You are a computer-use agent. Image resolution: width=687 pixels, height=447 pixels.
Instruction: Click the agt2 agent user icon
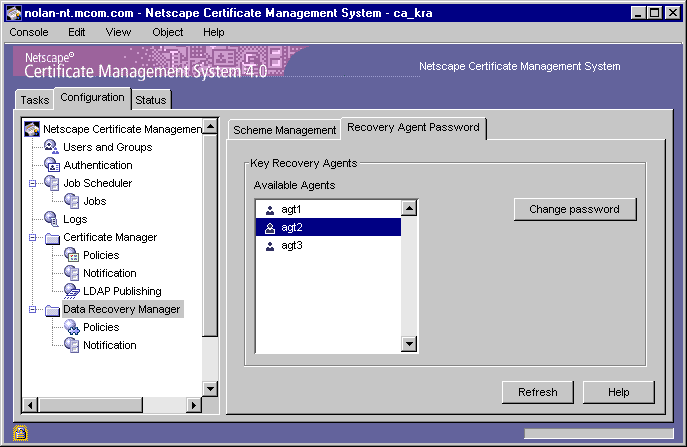point(270,228)
